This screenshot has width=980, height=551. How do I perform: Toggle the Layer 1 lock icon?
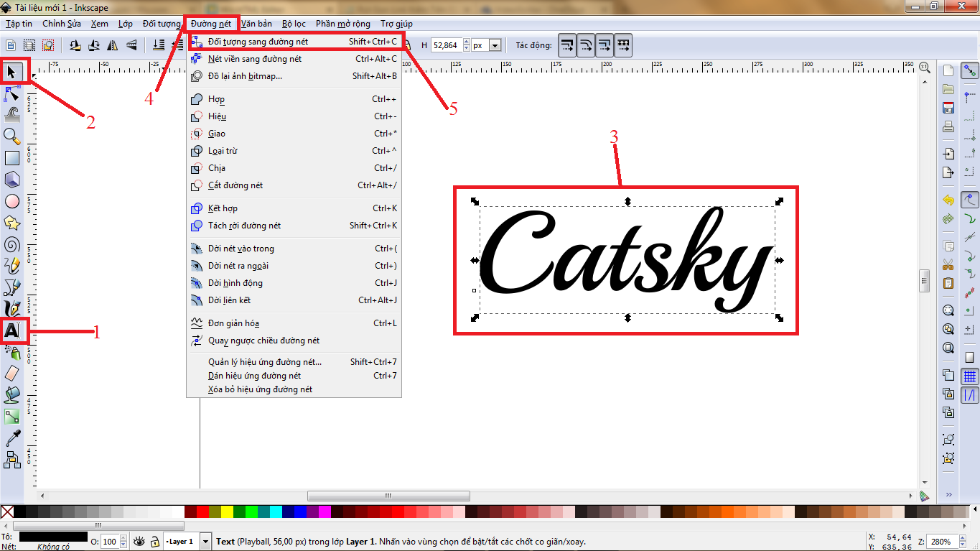click(x=154, y=541)
